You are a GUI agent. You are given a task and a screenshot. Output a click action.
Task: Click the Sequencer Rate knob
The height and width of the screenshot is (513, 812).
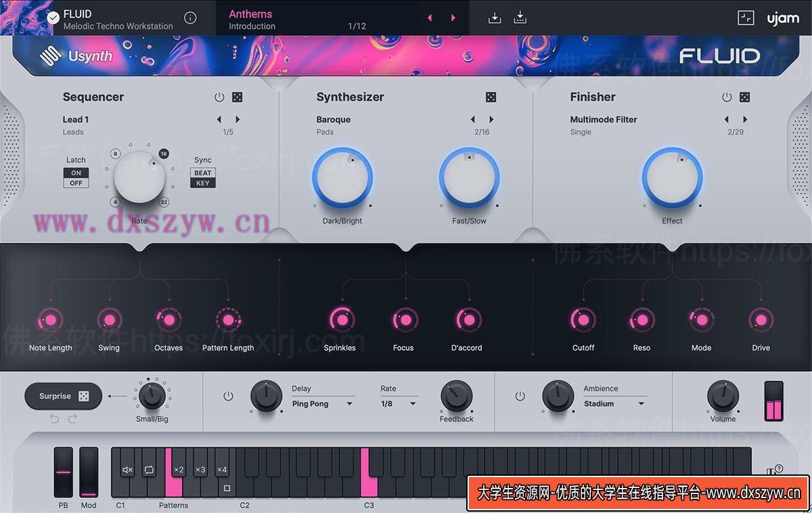[x=139, y=177]
